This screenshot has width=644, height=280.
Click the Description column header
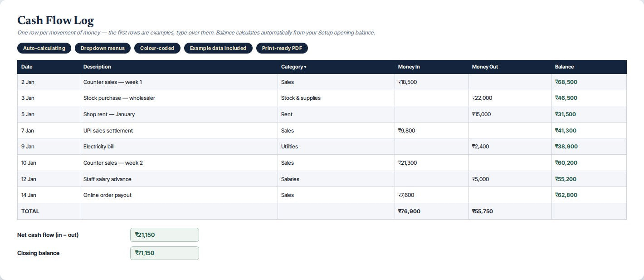click(179, 67)
